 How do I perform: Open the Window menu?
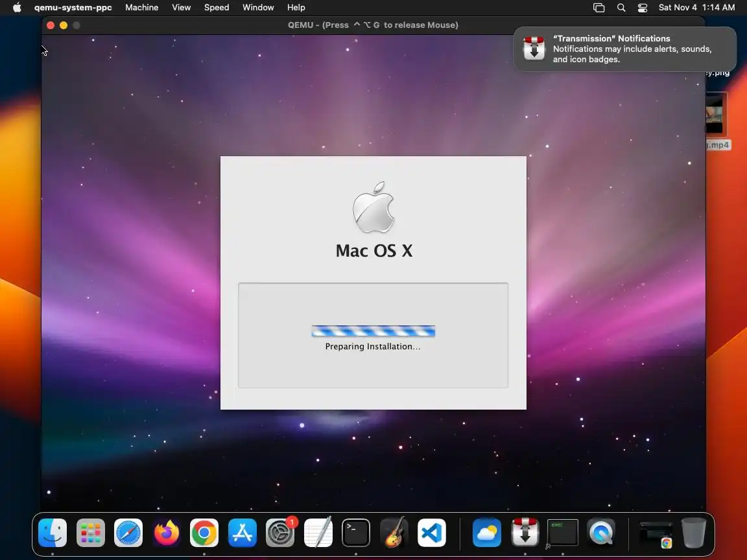pos(258,8)
